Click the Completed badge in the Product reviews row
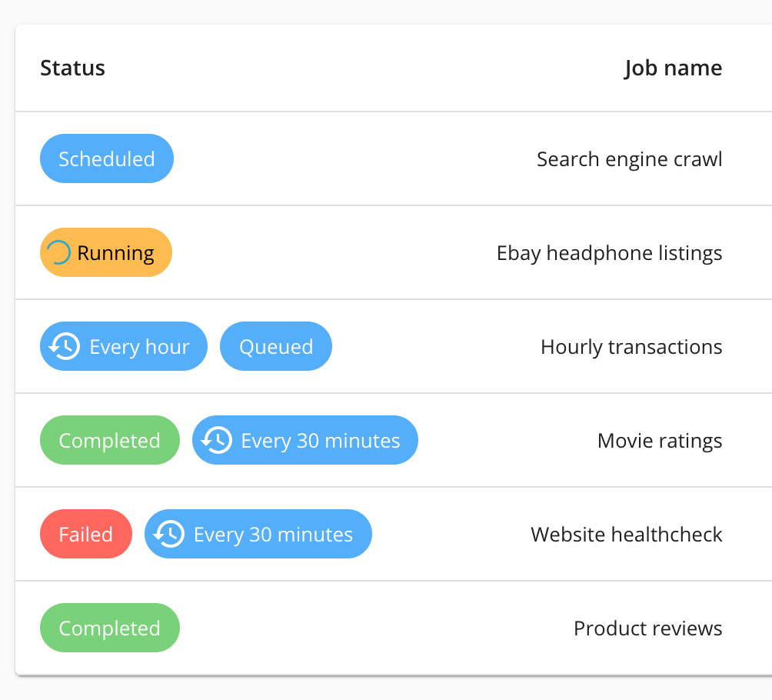Screen dimensions: 772x700 (109, 628)
